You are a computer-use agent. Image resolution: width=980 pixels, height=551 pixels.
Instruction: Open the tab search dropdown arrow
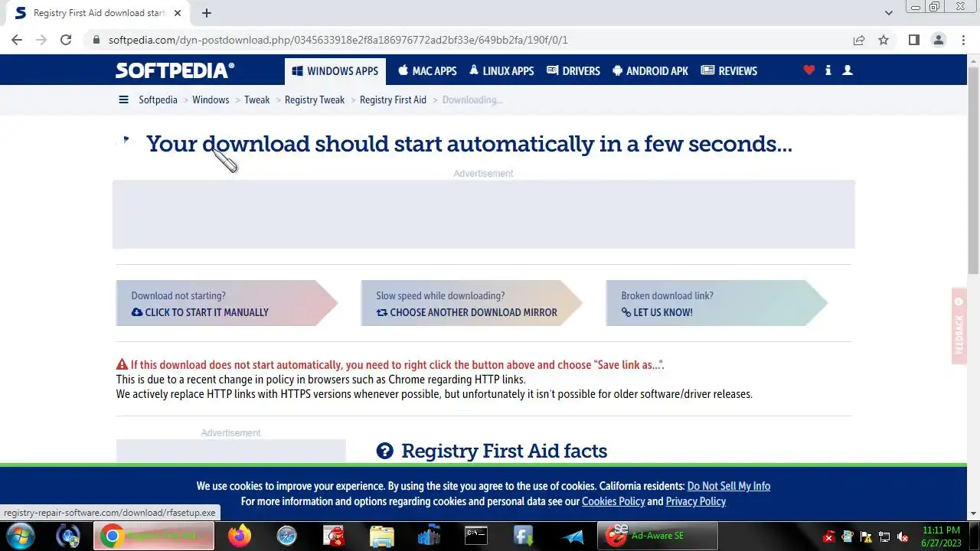tap(888, 13)
